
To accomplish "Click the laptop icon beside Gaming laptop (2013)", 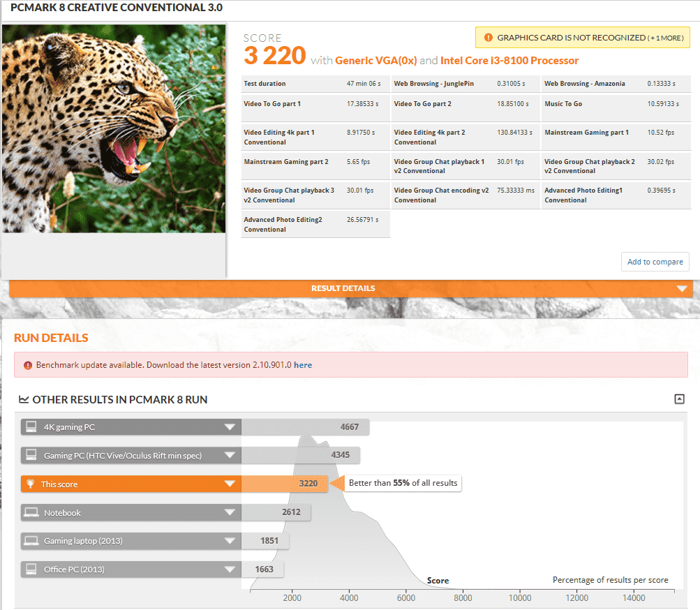I will [31, 541].
